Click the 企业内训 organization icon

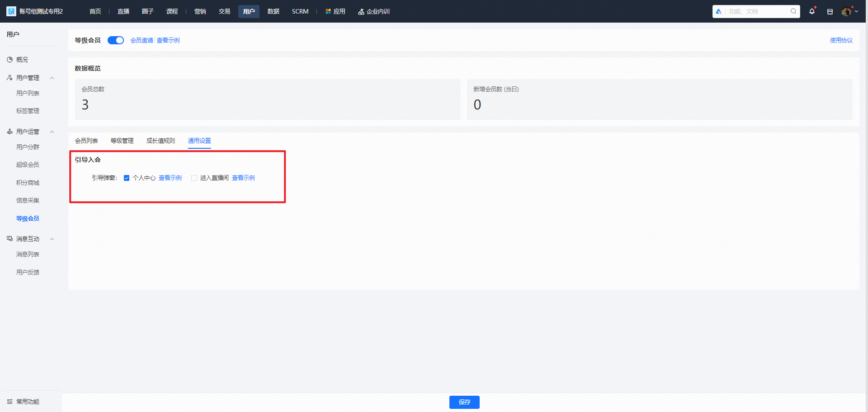coord(361,12)
